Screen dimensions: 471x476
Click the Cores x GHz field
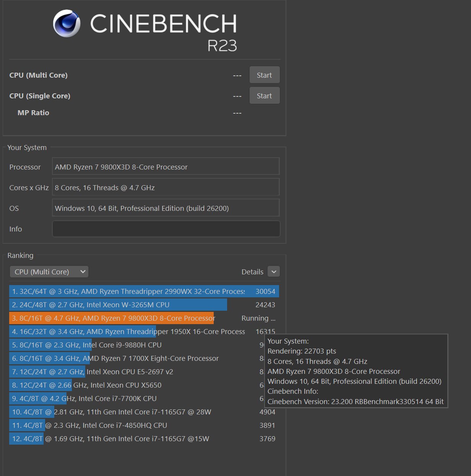pyautogui.click(x=166, y=187)
